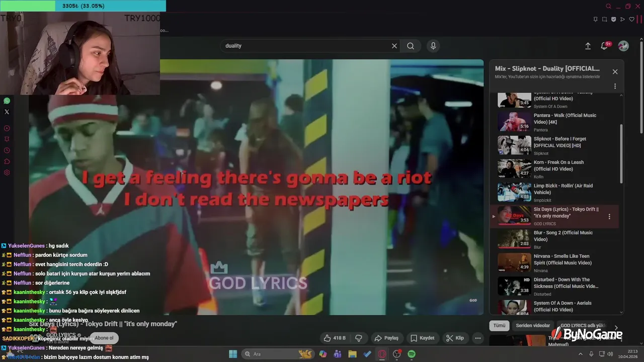Screen dimensions: 644x362
Task: Click the Opera pin icon in address bar
Action: click(x=596, y=19)
